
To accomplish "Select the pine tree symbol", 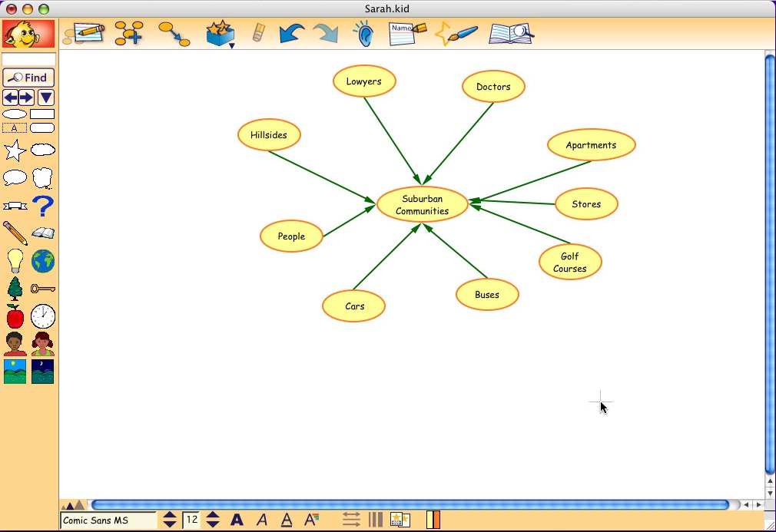I will (15, 289).
